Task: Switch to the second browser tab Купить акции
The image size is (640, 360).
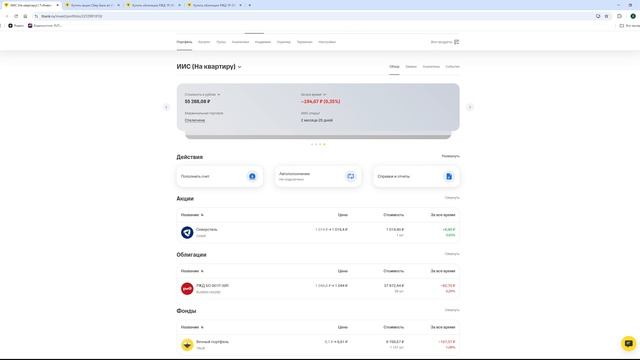Action: pos(92,5)
